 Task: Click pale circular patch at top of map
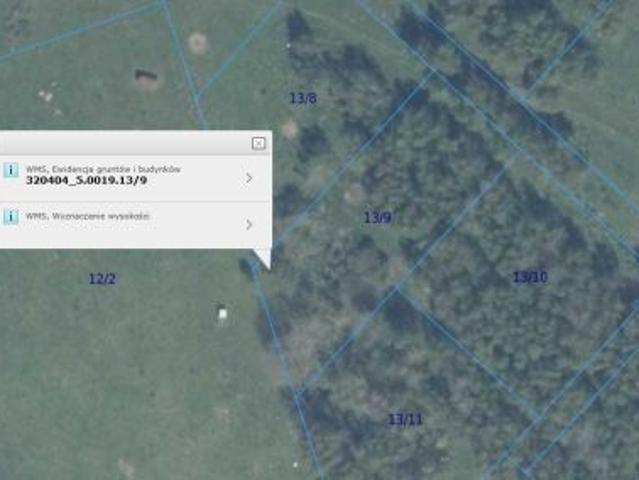click(197, 42)
